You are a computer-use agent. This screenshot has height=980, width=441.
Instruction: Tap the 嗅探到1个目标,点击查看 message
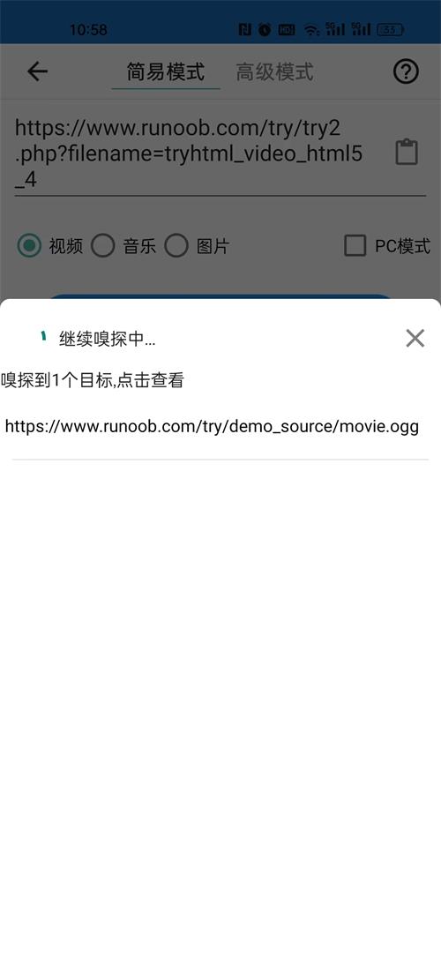tap(93, 380)
